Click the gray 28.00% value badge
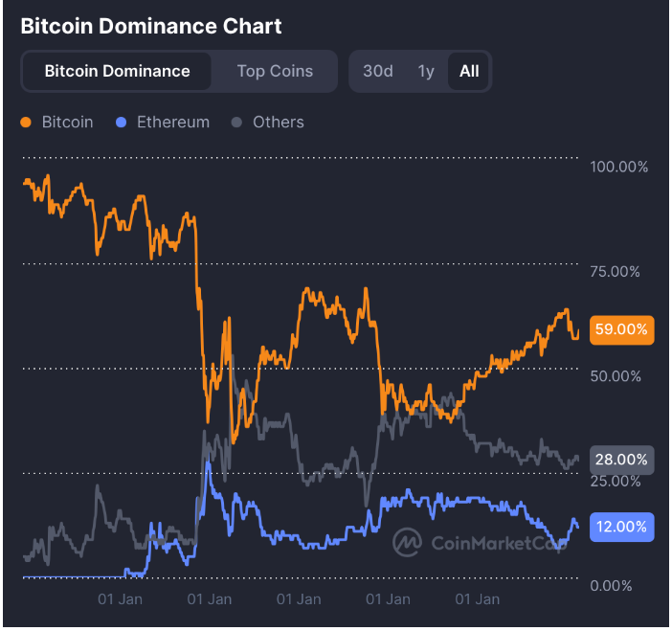The image size is (672, 631). [x=621, y=461]
